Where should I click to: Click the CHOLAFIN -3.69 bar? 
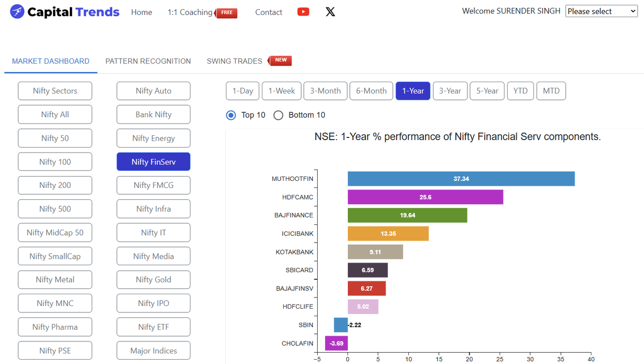(x=336, y=343)
